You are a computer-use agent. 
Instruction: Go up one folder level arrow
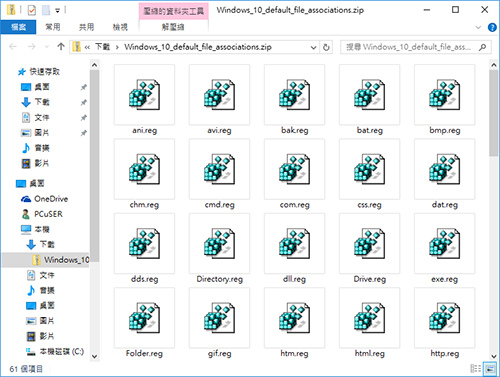(x=61, y=47)
